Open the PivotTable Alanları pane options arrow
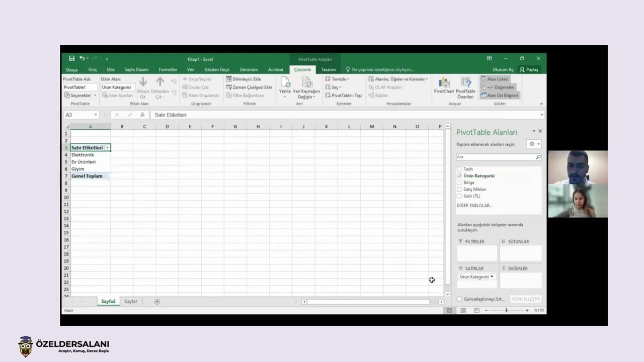The height and width of the screenshot is (362, 644). coord(534,131)
